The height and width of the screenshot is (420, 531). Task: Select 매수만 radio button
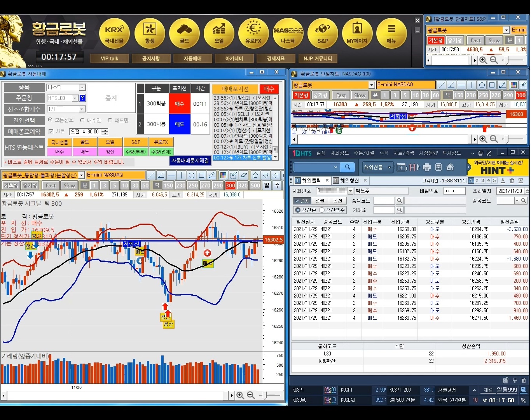pyautogui.click(x=82, y=120)
